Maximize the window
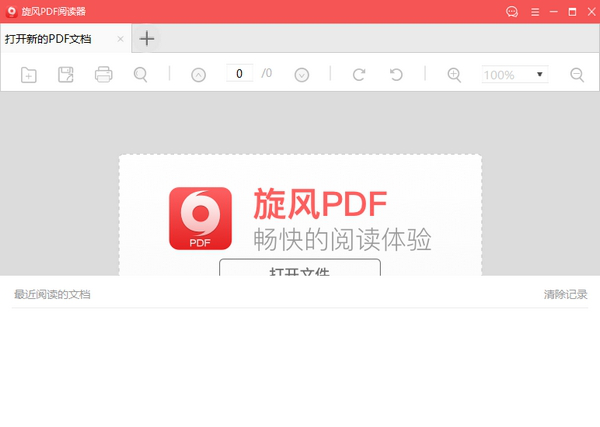The height and width of the screenshot is (427, 600). (x=572, y=12)
